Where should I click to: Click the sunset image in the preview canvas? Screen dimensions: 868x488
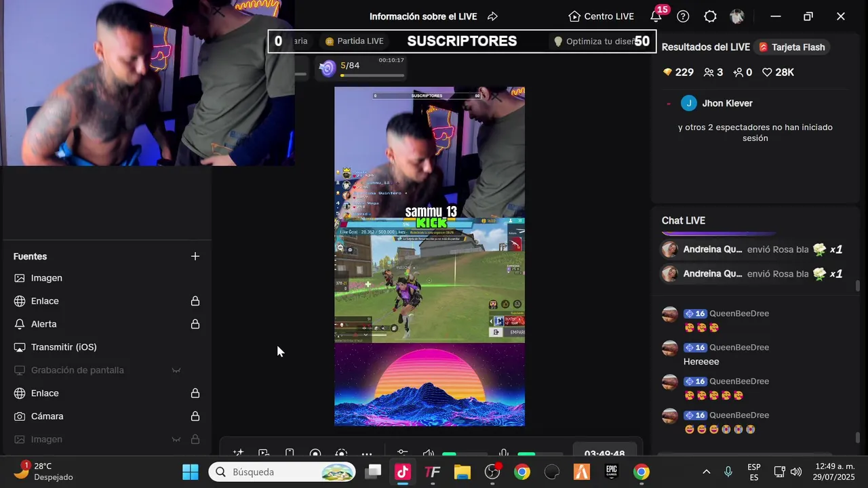(x=429, y=384)
